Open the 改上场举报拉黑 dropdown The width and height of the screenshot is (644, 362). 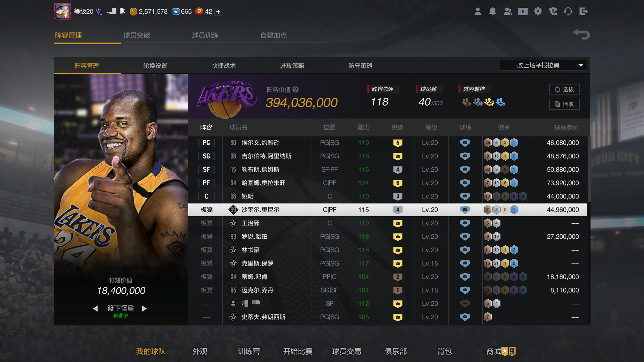point(543,65)
